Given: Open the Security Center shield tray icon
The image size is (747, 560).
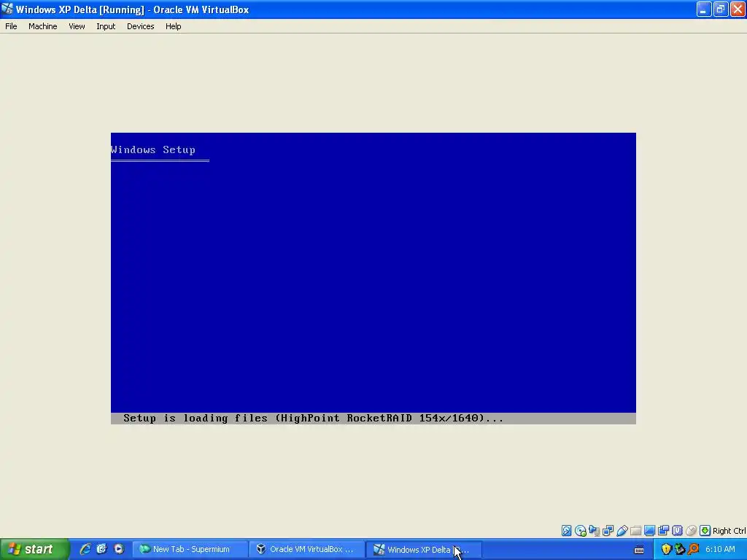Looking at the screenshot, I should pos(666,549).
